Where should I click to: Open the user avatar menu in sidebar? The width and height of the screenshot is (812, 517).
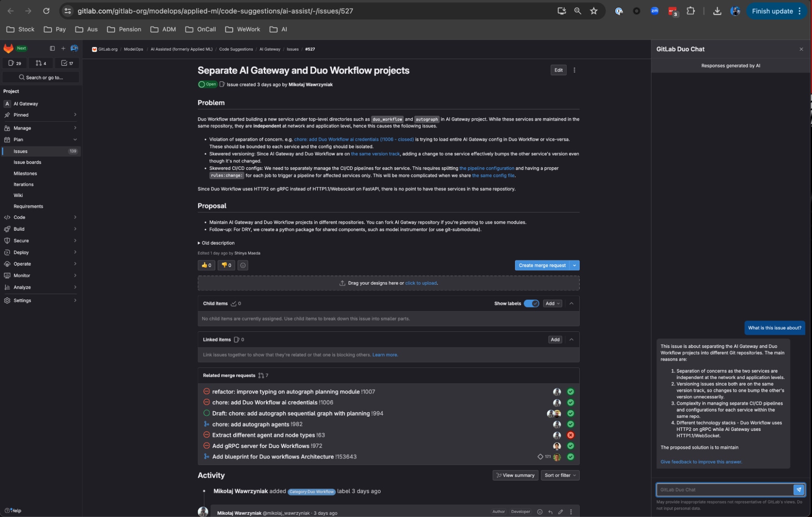pyautogui.click(x=74, y=48)
